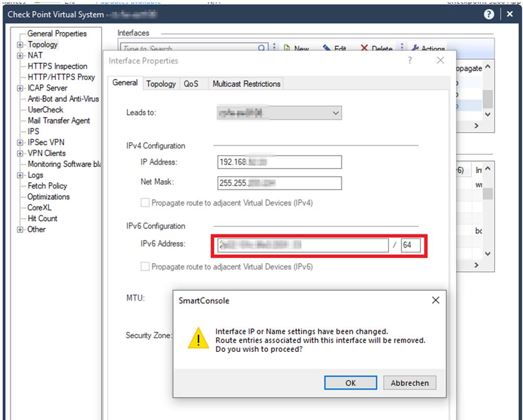This screenshot has width=523, height=420.
Task: Confirm with the OK button
Action: 351,383
